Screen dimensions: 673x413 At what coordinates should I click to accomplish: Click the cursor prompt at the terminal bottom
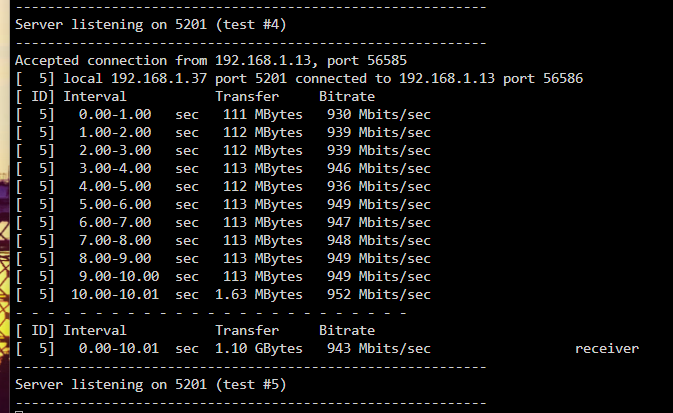19,411
